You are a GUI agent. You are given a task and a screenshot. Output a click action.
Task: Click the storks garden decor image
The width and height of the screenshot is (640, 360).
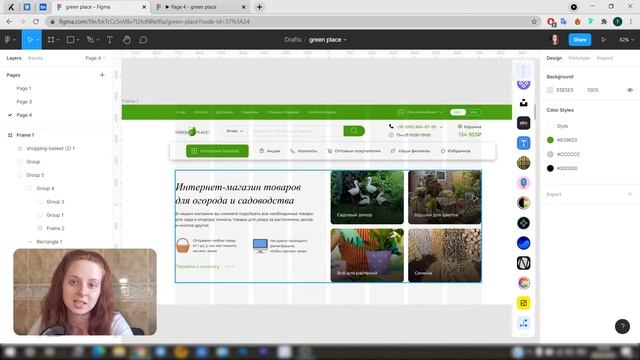[x=367, y=197]
